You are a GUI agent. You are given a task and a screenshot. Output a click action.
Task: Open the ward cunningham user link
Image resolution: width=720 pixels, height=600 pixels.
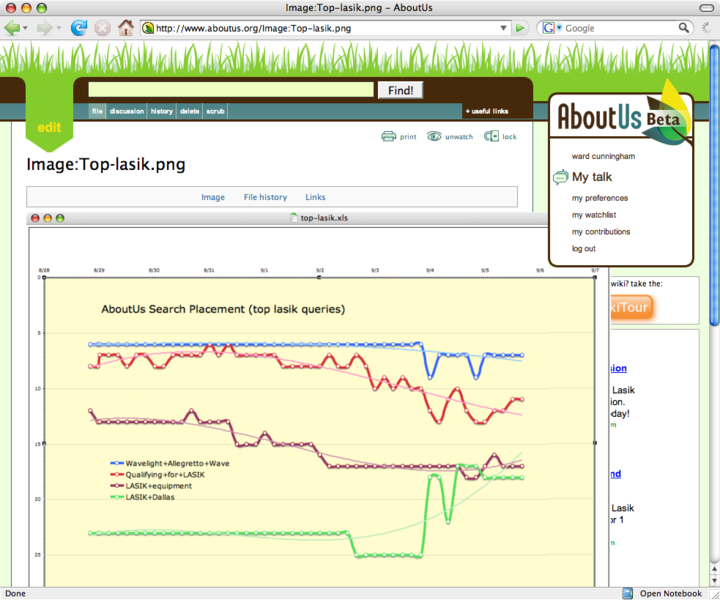(603, 156)
